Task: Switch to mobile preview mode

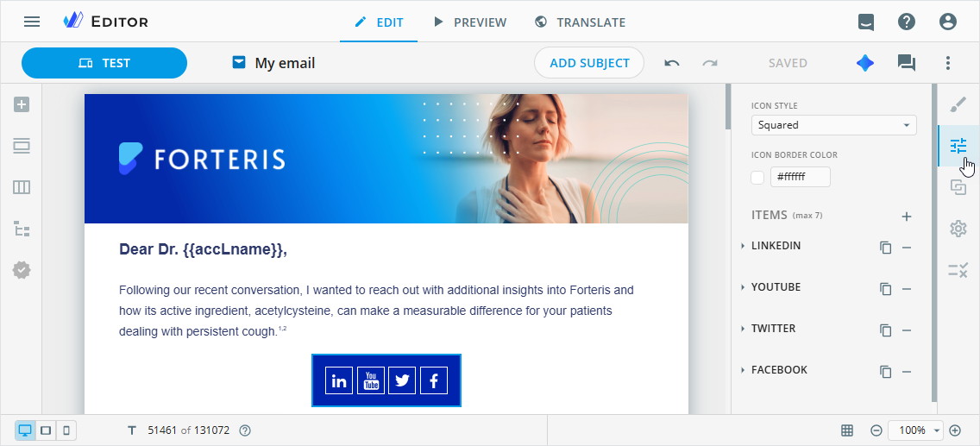Action: [x=66, y=430]
